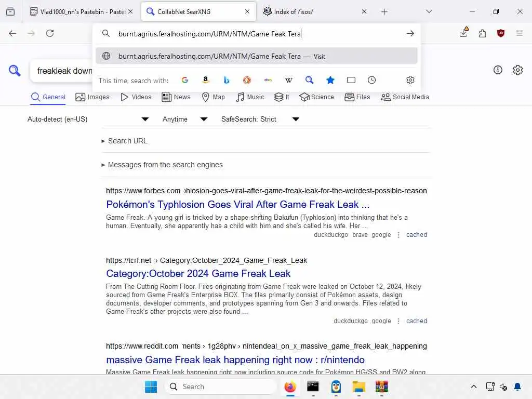
Task: Open cached link for Forbes result
Action: pos(417,235)
